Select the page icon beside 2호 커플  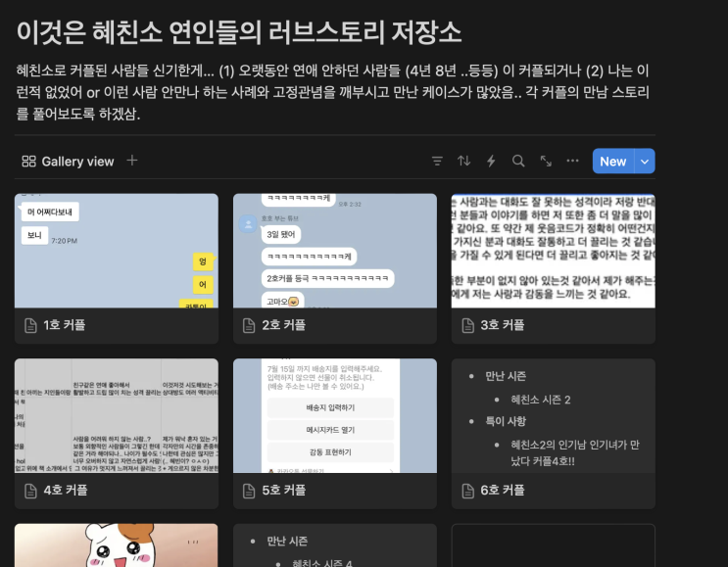pos(249,325)
